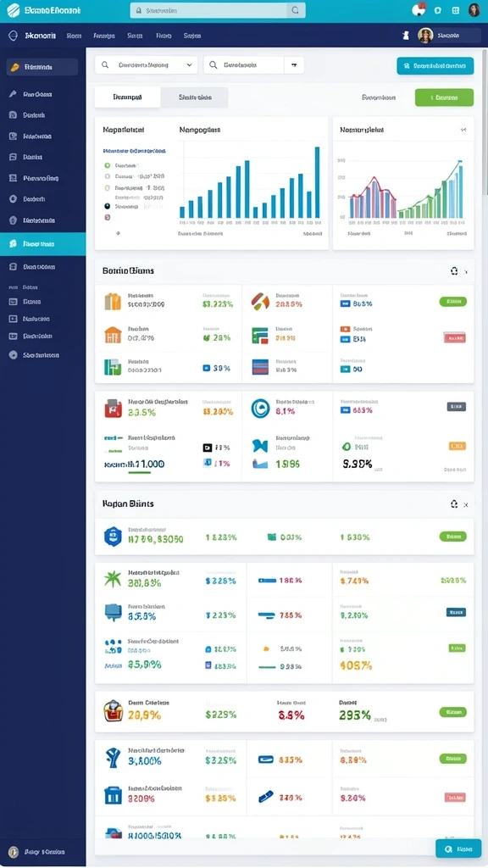
Task: Click the blue shield icon in the second section
Action: click(x=113, y=537)
